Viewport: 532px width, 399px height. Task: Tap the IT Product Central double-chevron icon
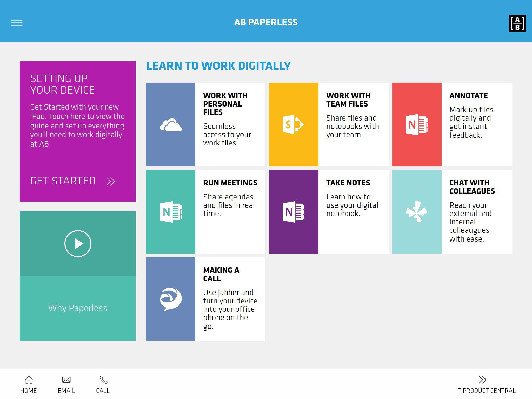[x=482, y=380]
